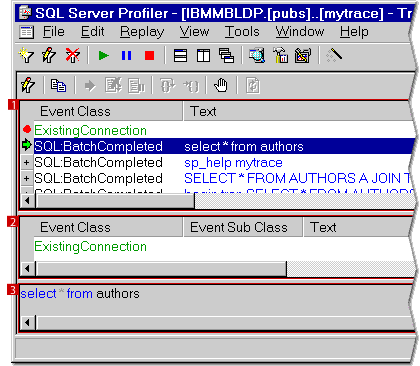
Task: Open the Help menu
Action: [354, 32]
